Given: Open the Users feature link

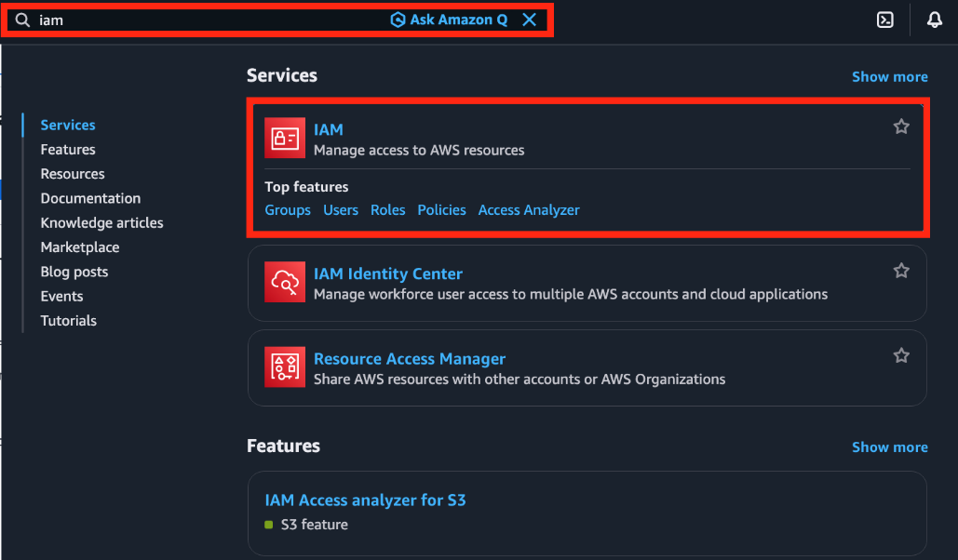Looking at the screenshot, I should click(341, 210).
